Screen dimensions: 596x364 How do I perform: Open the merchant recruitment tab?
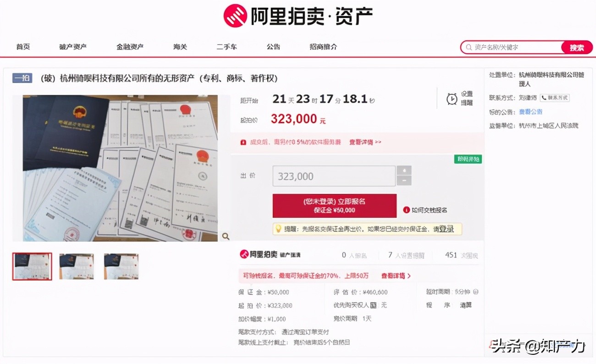point(323,47)
